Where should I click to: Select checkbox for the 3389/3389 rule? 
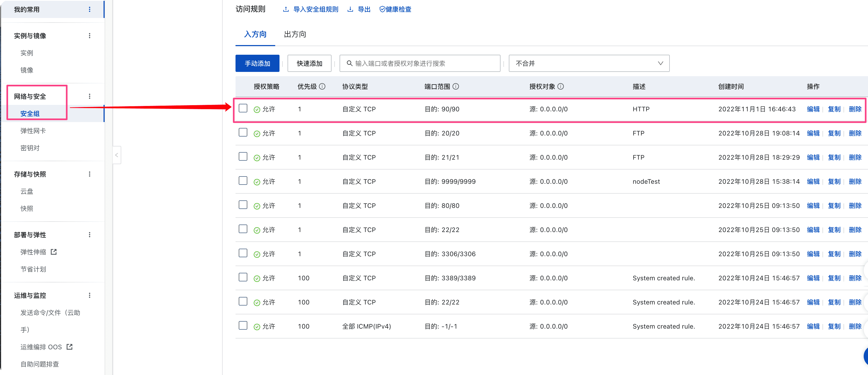243,277
